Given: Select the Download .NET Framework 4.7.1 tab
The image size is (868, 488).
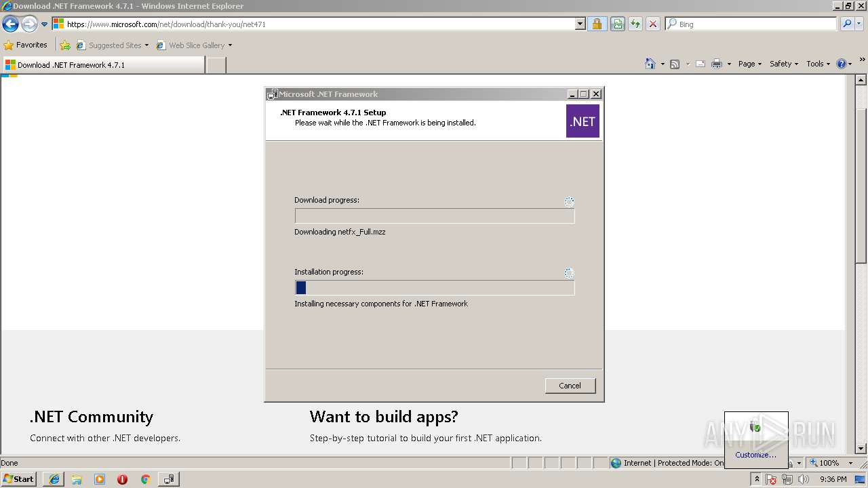Looking at the screenshot, I should coord(103,65).
